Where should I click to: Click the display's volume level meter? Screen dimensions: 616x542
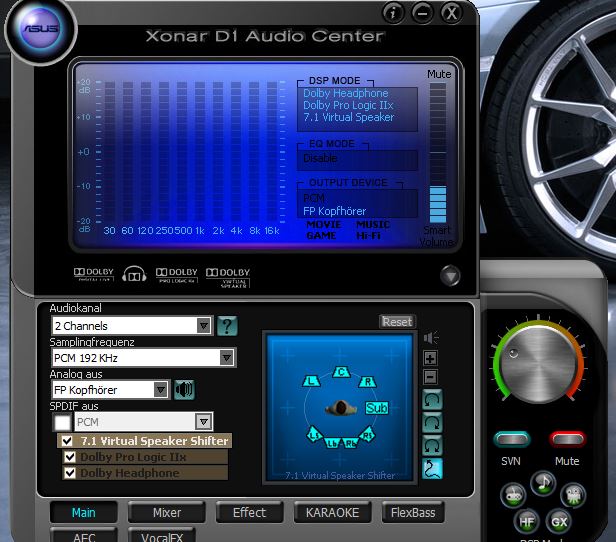(438, 152)
